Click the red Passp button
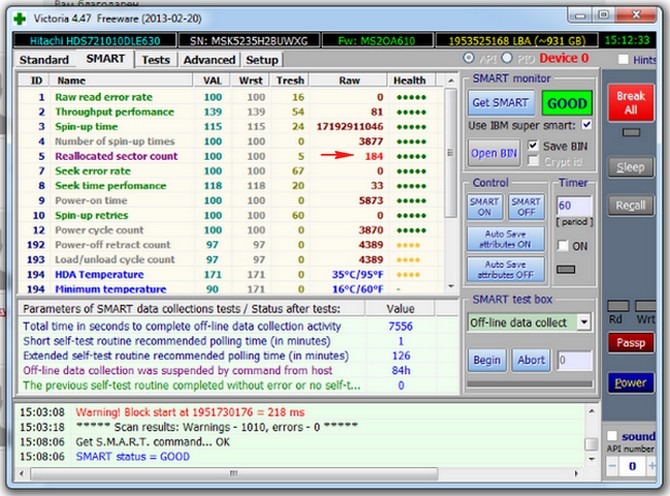The image size is (670, 496). click(x=630, y=343)
